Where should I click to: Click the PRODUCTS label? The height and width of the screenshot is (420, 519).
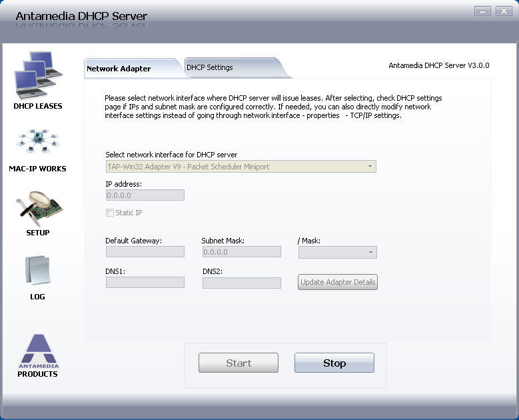point(37,374)
